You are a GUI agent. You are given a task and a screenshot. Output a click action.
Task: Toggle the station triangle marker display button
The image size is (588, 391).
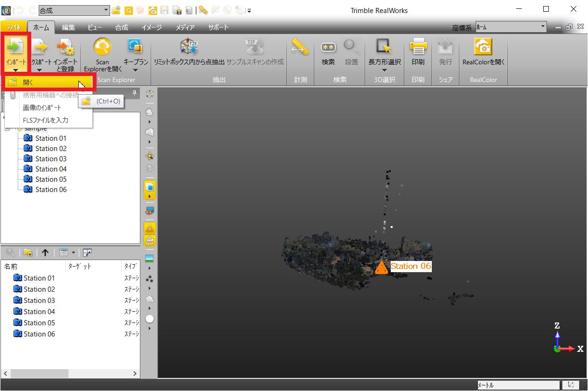tap(150, 228)
